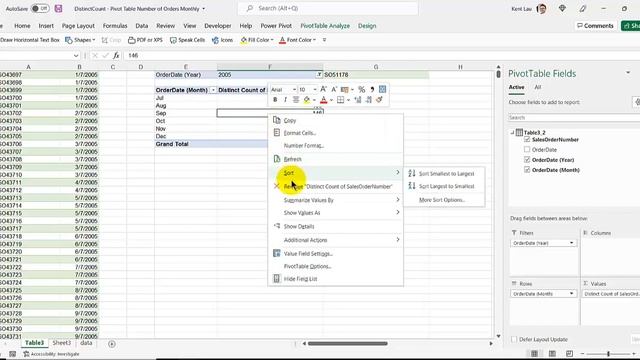640x360 pixels.
Task: Uncheck the OrderDate (Year) field checkbox
Action: (527, 160)
